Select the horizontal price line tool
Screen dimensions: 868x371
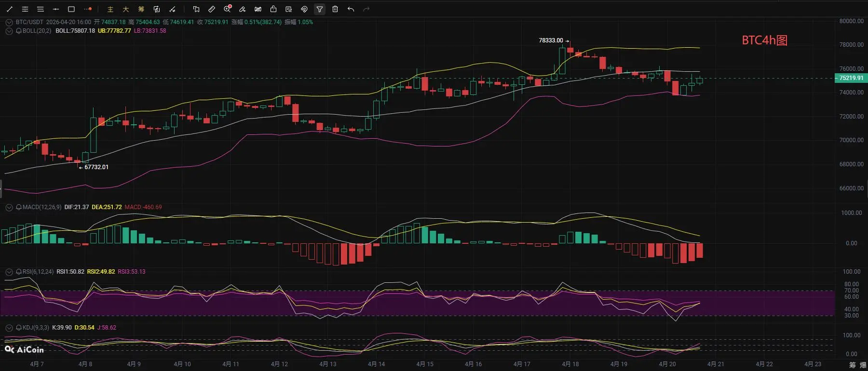coord(56,9)
